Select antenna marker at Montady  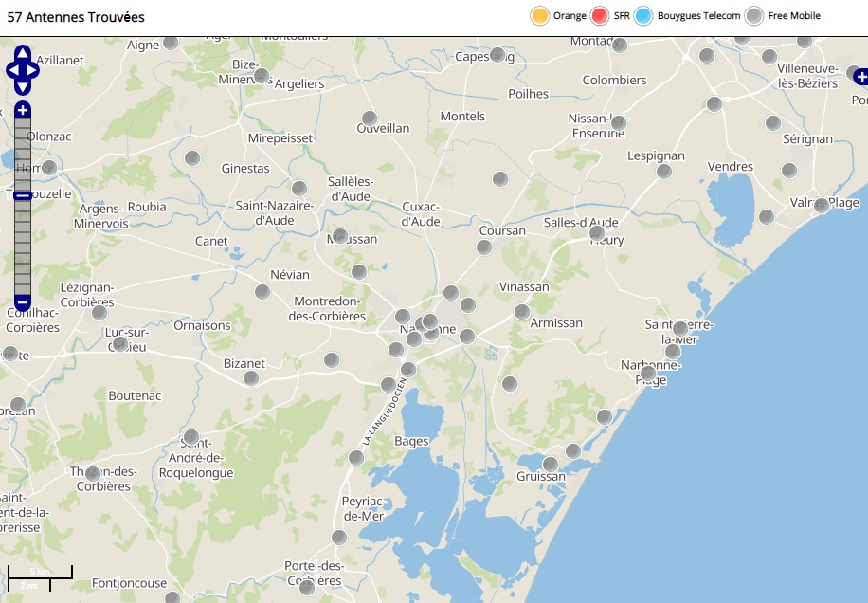pyautogui.click(x=620, y=46)
